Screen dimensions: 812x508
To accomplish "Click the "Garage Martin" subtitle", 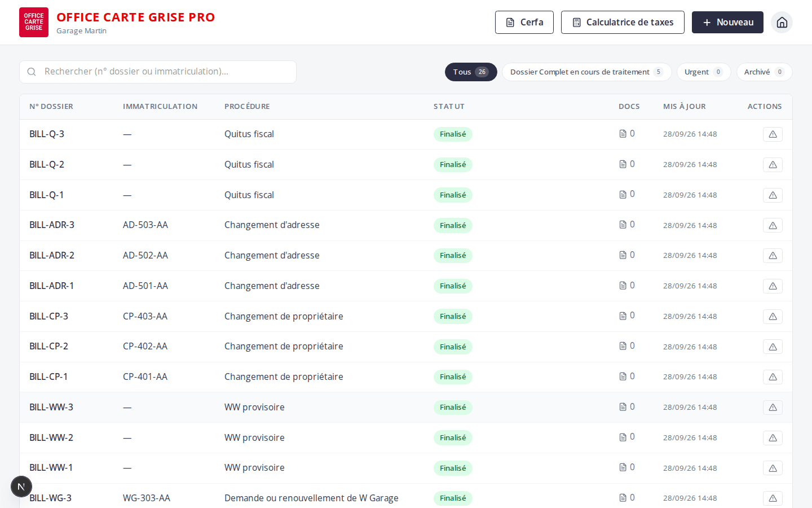I will [x=81, y=30].
